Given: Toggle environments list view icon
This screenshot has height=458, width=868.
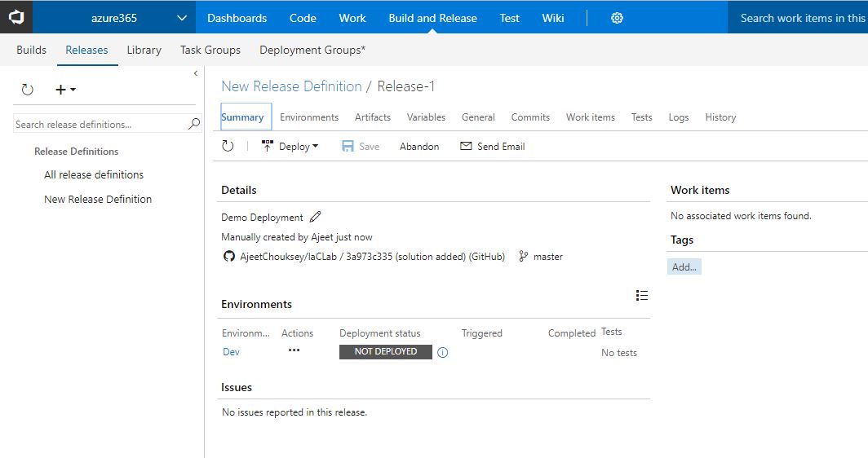Looking at the screenshot, I should 641,295.
